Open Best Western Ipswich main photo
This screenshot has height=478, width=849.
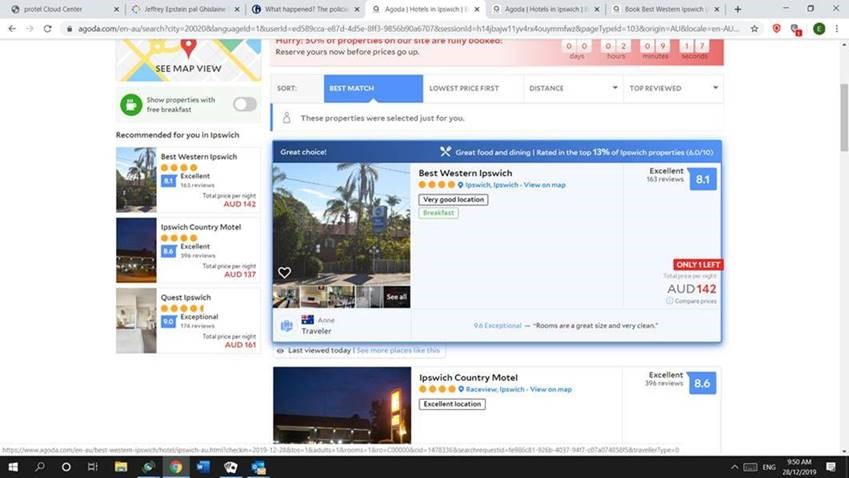coord(341,224)
